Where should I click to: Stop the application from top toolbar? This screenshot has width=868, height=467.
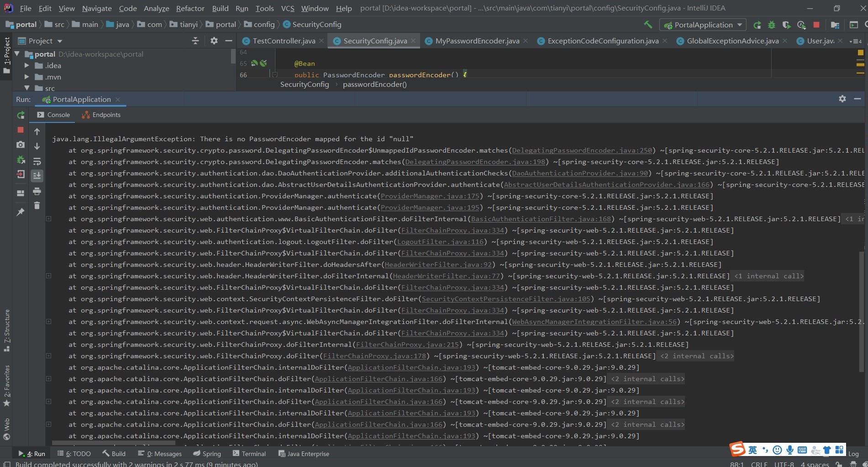coord(816,25)
